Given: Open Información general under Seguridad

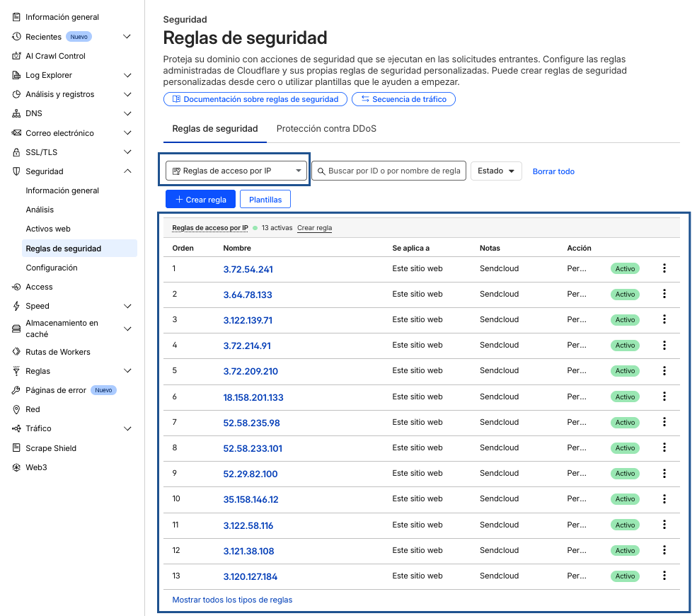Looking at the screenshot, I should pyautogui.click(x=62, y=190).
